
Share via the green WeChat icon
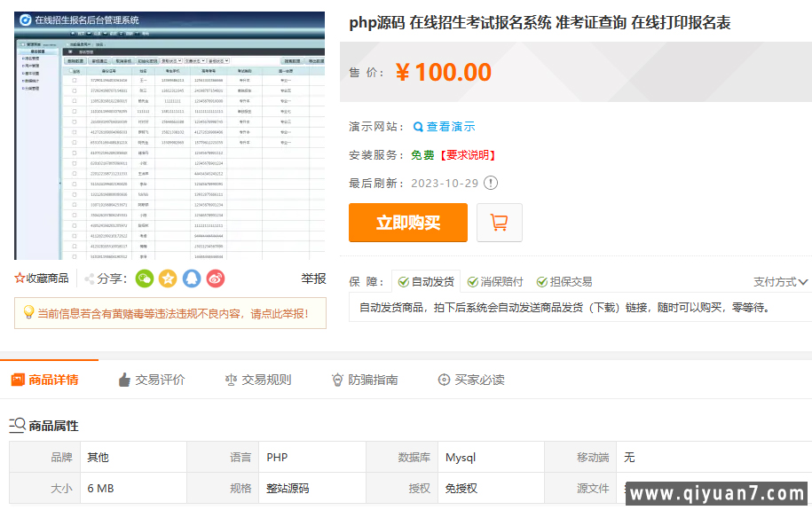click(x=145, y=279)
